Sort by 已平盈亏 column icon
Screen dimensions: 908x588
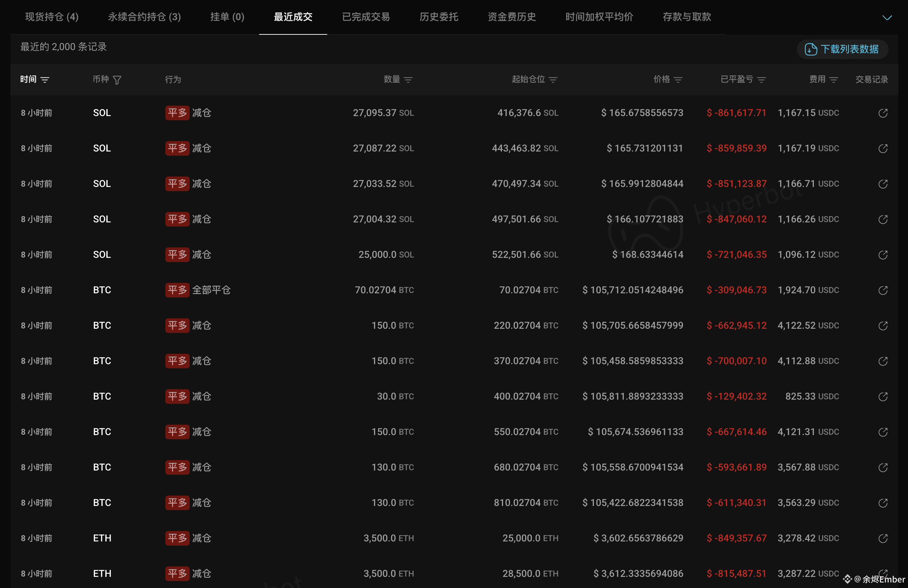pos(761,80)
